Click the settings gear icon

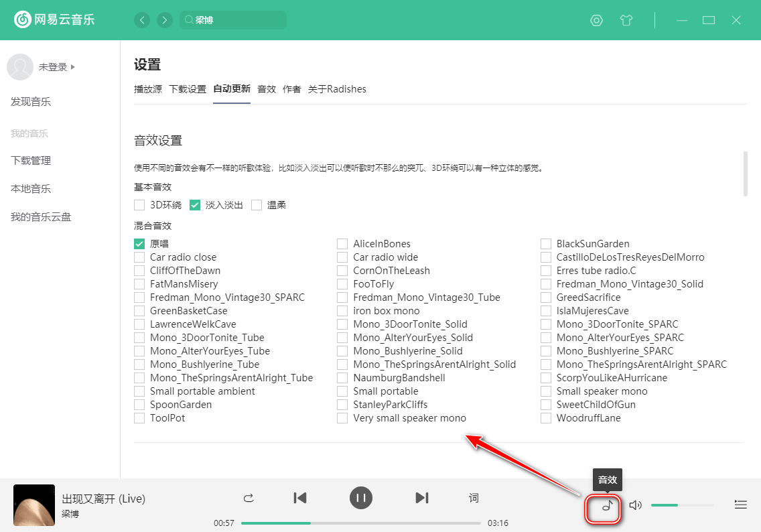(596, 20)
